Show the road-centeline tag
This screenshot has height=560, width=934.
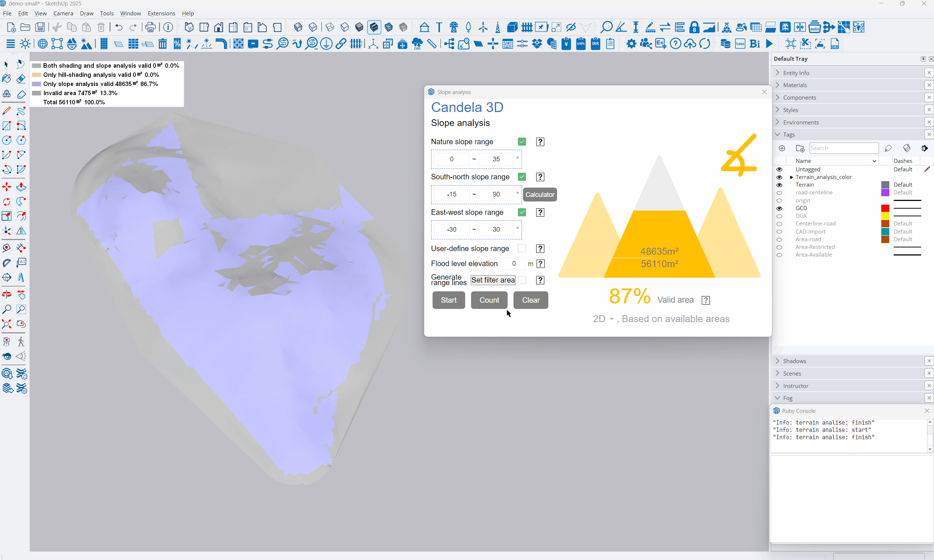(779, 193)
